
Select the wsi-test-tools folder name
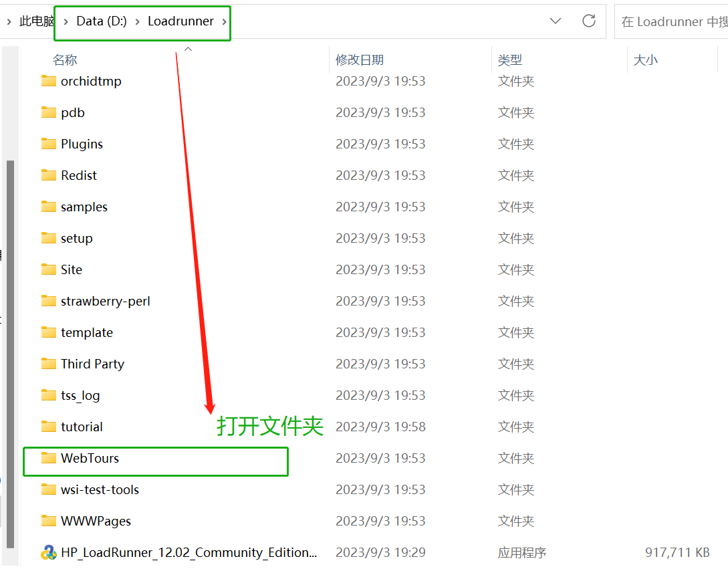[x=100, y=489]
